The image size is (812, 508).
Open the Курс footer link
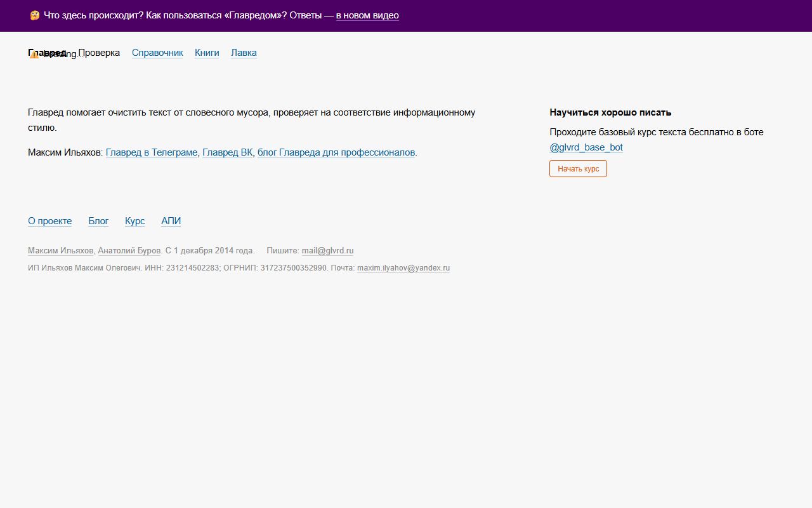(134, 221)
